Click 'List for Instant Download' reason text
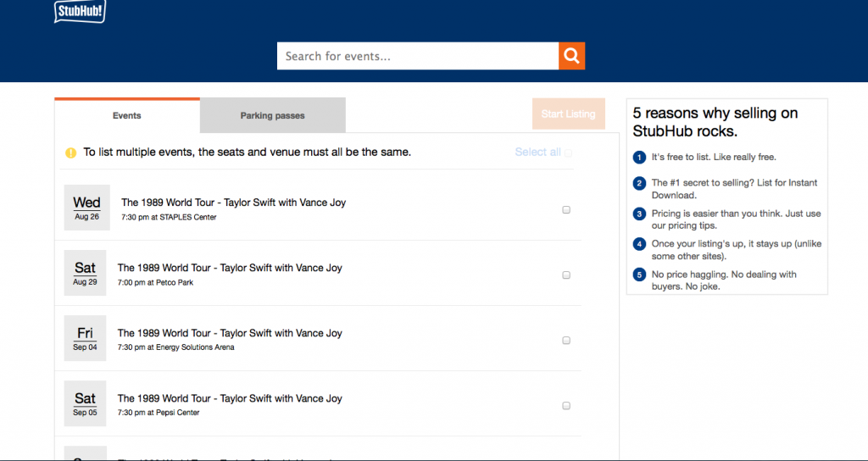This screenshot has width=868, height=461. click(734, 189)
